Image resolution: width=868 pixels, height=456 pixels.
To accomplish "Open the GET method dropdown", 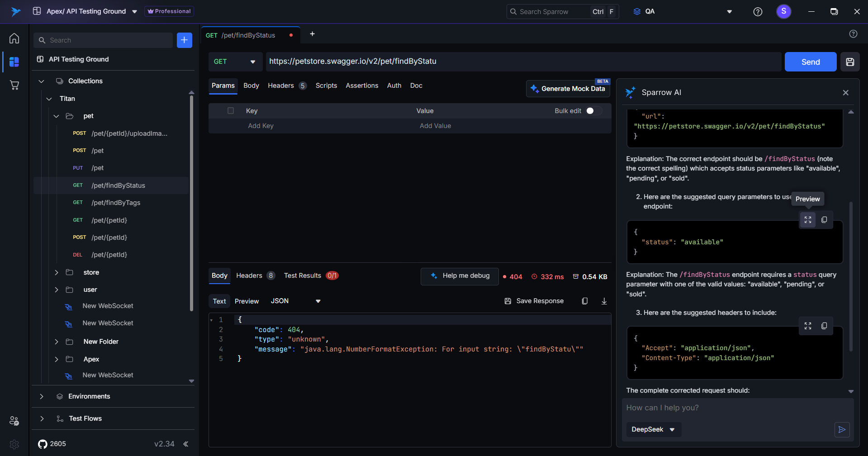I will click(235, 62).
